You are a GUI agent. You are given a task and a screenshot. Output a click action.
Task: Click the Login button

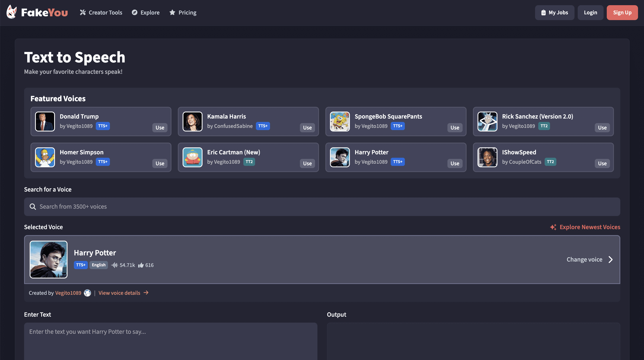[590, 13]
